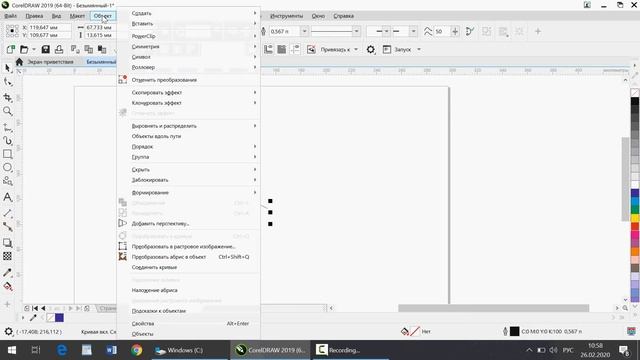Select the Rectangle tool
The height and width of the screenshot is (360, 640).
(x=7, y=154)
